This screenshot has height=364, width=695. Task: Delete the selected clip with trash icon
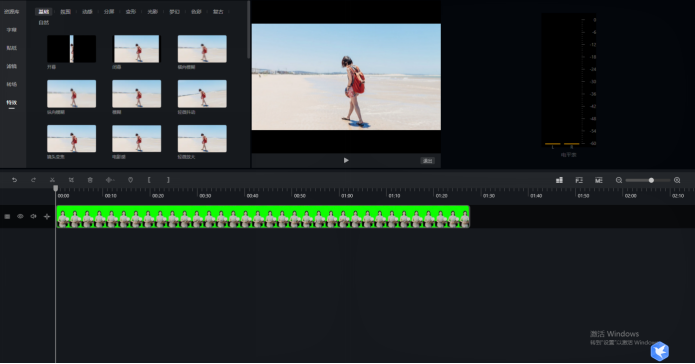click(90, 180)
